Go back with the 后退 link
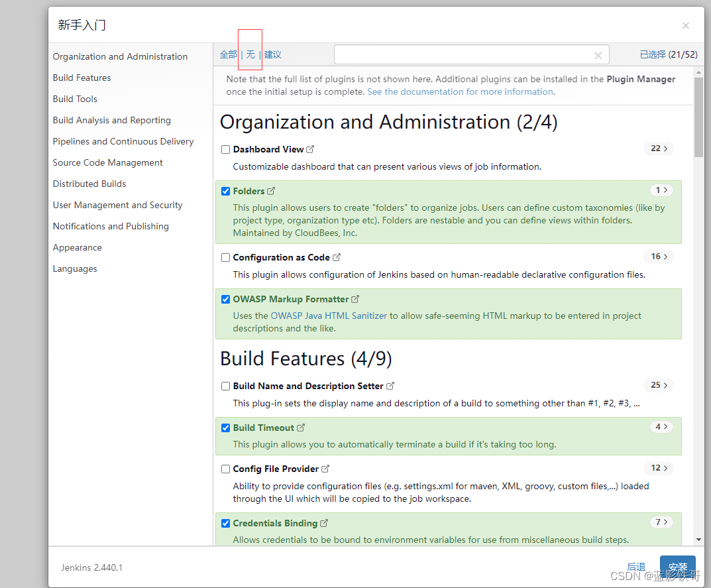This screenshot has height=588, width=711. point(635,567)
